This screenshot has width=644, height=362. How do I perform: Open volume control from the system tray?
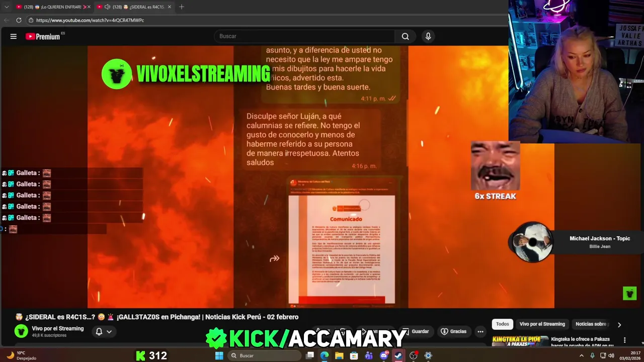click(611, 355)
